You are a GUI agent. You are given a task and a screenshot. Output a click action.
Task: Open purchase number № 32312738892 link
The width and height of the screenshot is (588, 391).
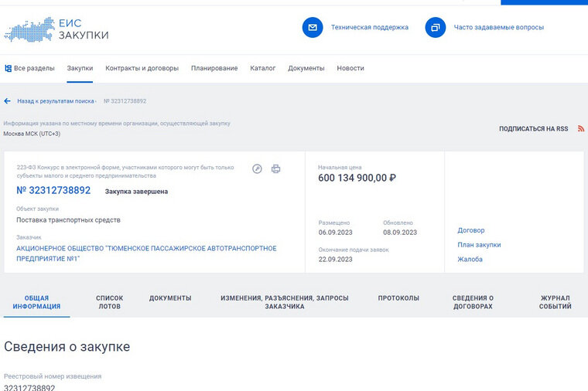[53, 190]
